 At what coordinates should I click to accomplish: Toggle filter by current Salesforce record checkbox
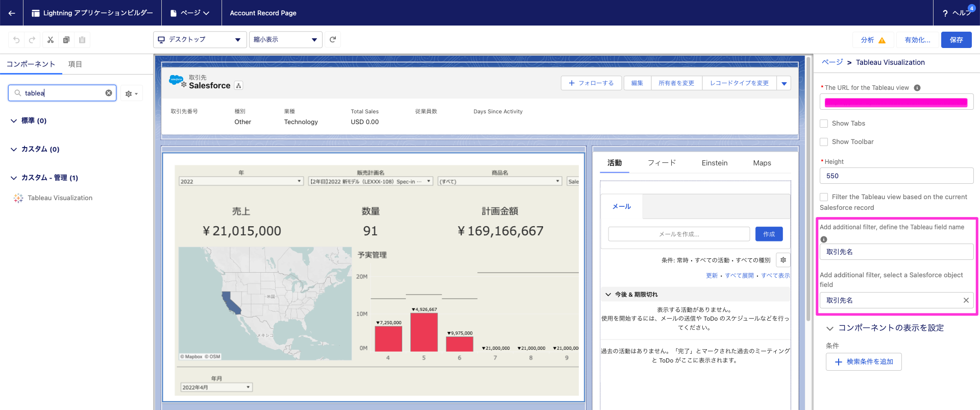(824, 197)
